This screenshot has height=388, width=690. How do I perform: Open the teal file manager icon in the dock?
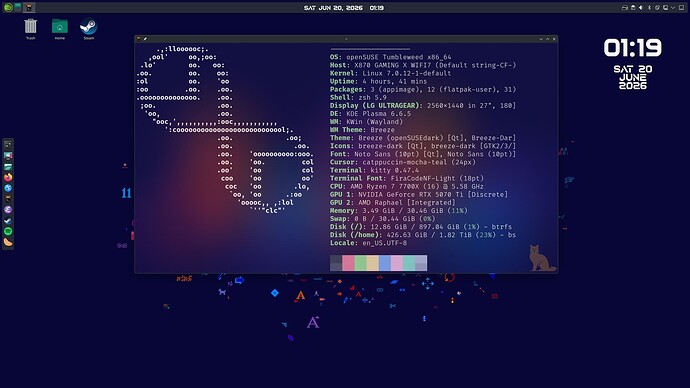(x=8, y=167)
